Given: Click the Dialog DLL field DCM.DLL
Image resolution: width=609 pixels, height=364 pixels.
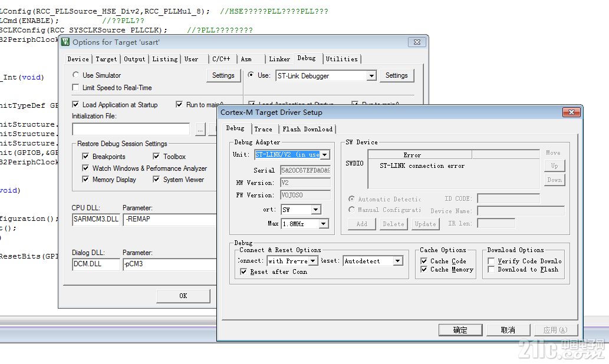Looking at the screenshot, I should tap(96, 264).
